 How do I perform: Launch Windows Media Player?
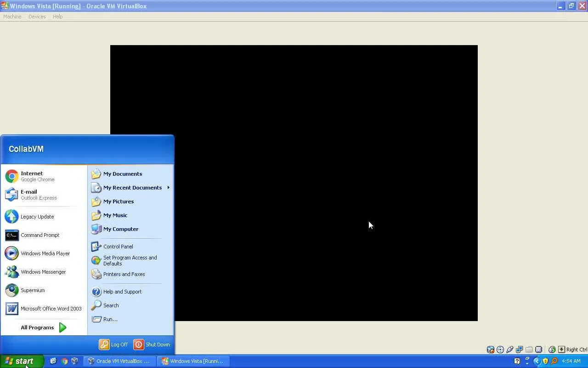tap(44, 253)
